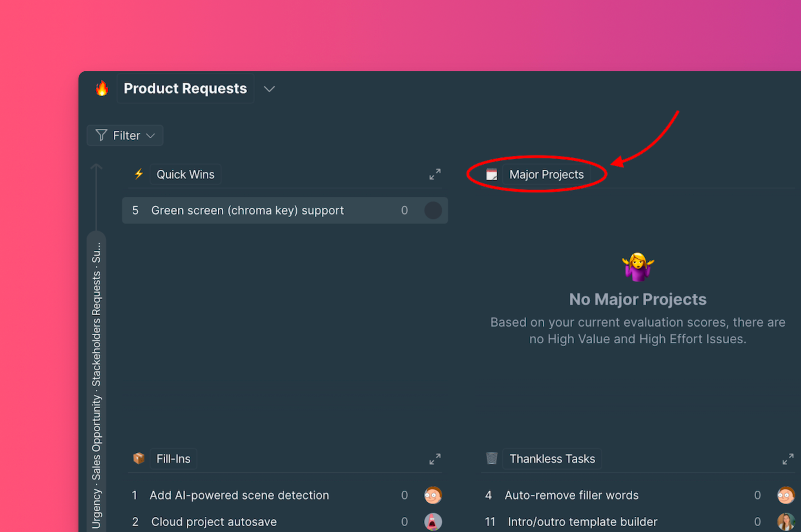
Task: Click assignee avatar for Cloud project autosave
Action: pos(433,522)
